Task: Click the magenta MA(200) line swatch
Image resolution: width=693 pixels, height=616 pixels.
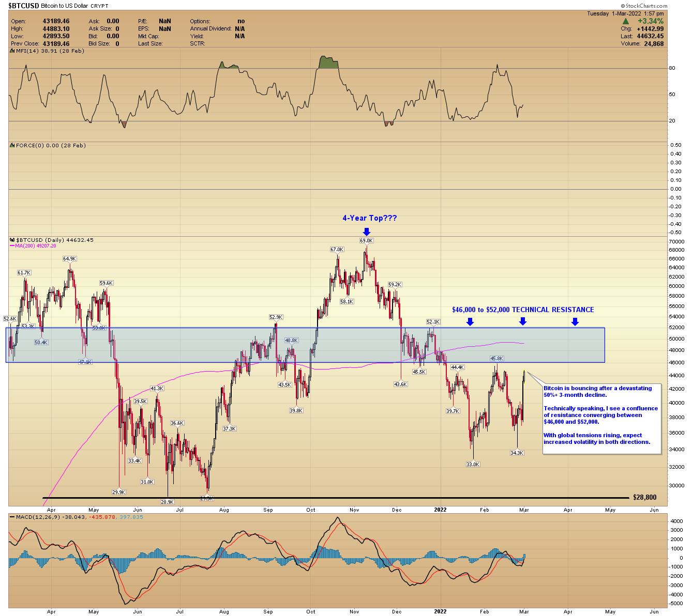Action: tap(12, 246)
